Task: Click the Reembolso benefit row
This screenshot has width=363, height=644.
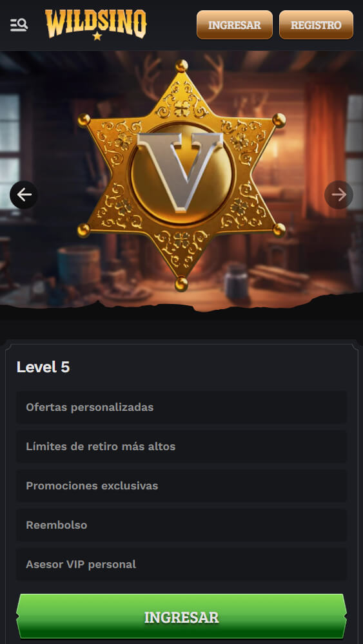Action: tap(181, 526)
